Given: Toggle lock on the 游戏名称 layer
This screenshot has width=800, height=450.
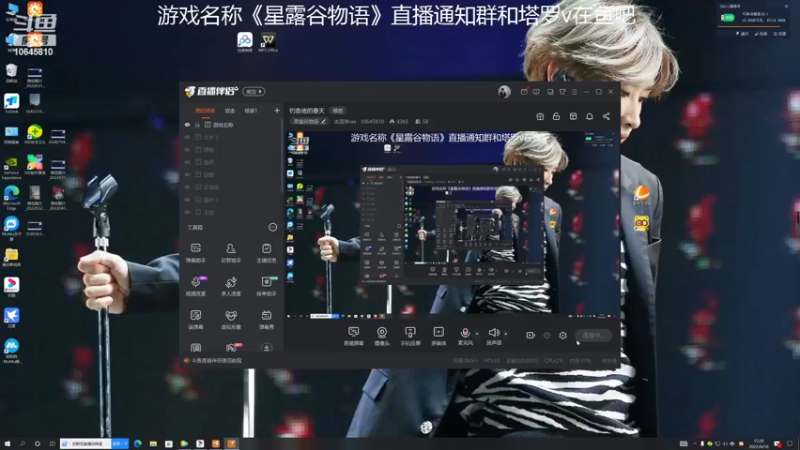Looking at the screenshot, I should click(x=197, y=125).
